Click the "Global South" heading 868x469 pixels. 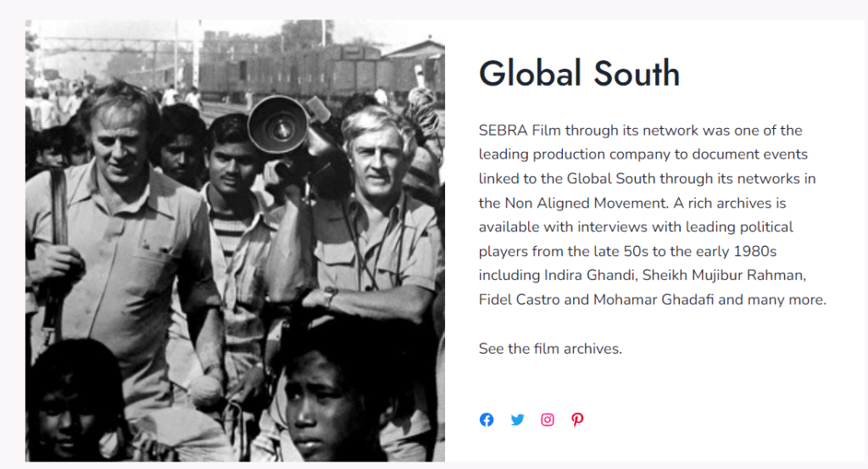coord(579,74)
